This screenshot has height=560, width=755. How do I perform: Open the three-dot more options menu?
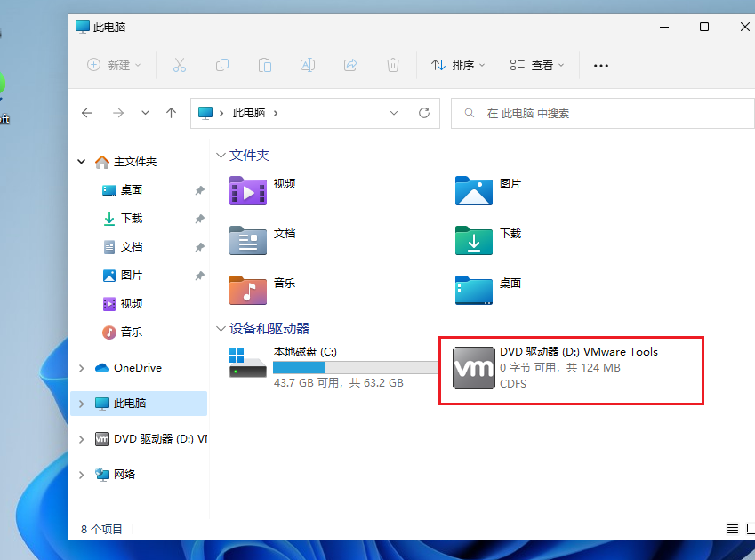(x=600, y=66)
